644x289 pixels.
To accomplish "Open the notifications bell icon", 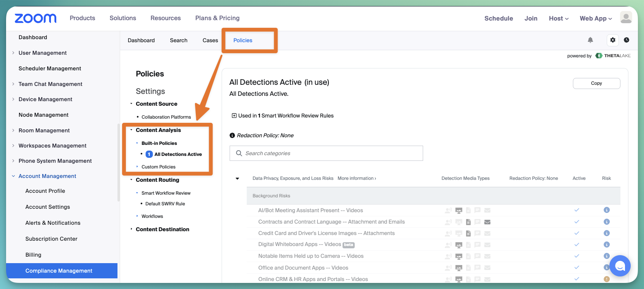I will (590, 40).
